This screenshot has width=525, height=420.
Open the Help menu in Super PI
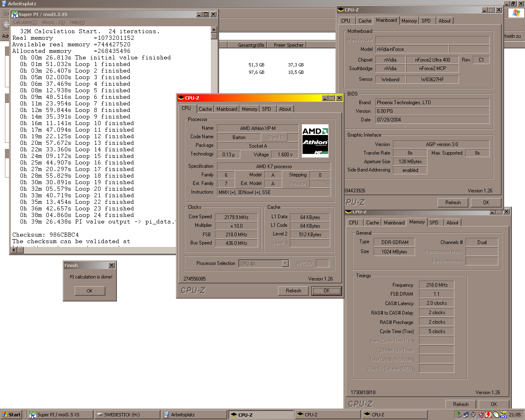[77, 22]
